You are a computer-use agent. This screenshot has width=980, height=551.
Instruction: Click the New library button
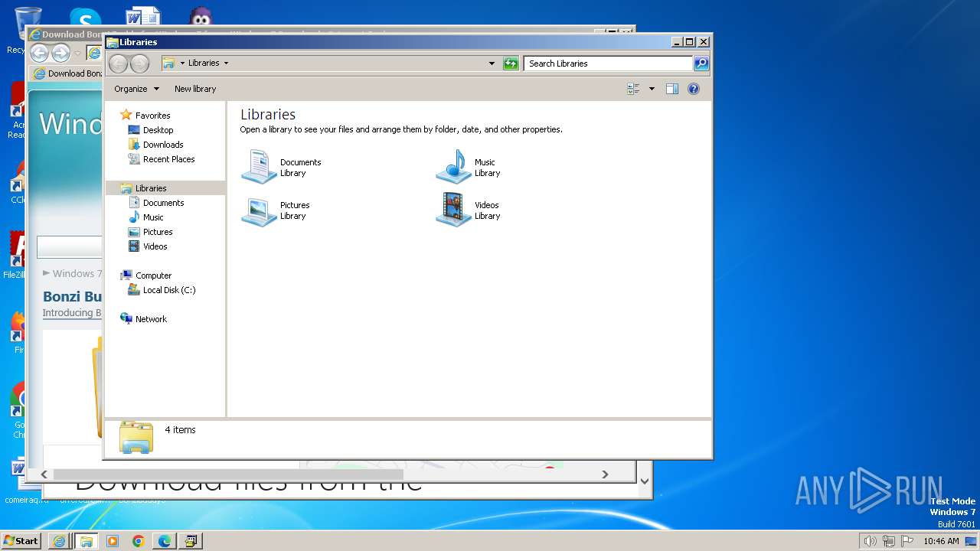[x=195, y=89]
